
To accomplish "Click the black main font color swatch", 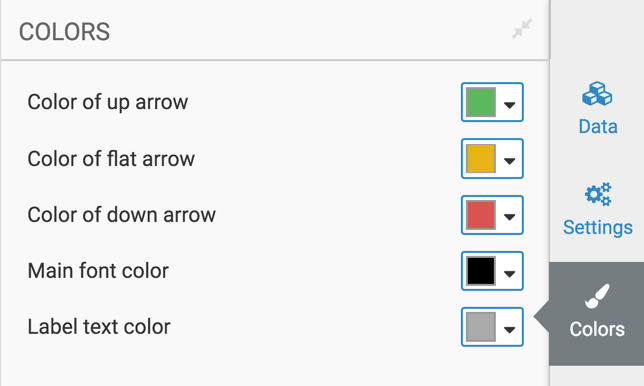I will (x=481, y=271).
